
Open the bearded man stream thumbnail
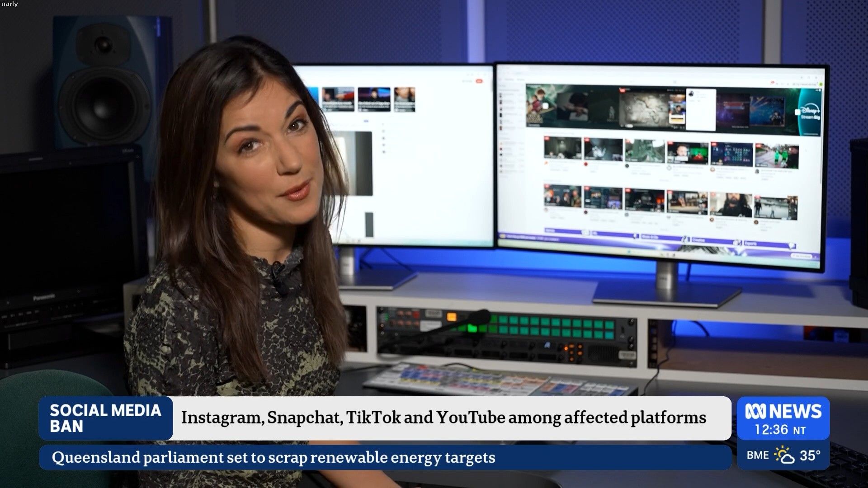[731, 205]
